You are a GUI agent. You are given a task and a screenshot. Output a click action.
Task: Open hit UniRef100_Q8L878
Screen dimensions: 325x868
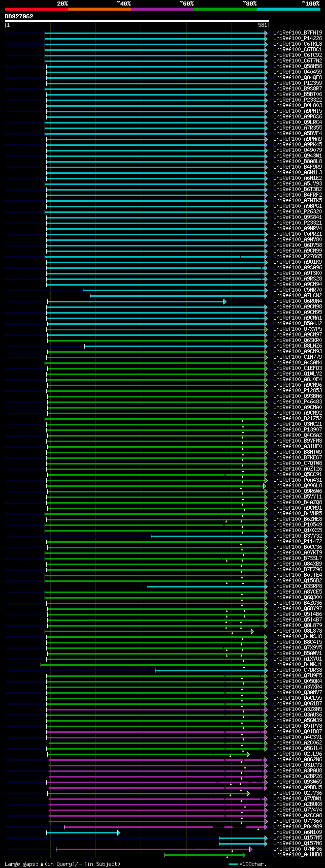(298, 631)
